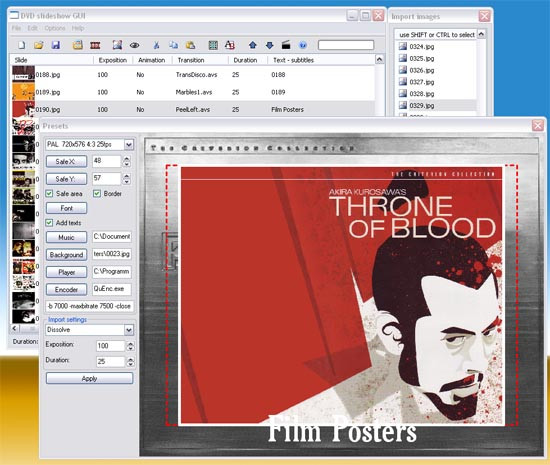This screenshot has width=550, height=465.
Task: Click the Safe Y button
Action: 66,179
